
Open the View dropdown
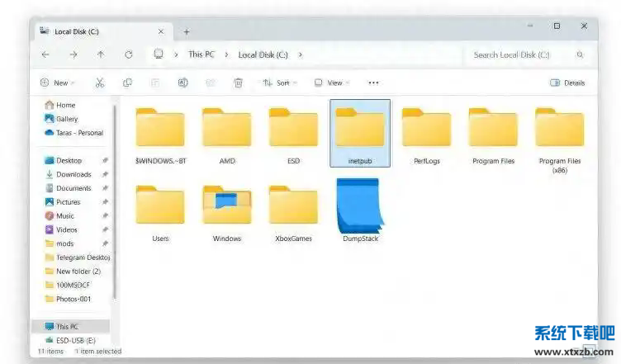point(329,83)
